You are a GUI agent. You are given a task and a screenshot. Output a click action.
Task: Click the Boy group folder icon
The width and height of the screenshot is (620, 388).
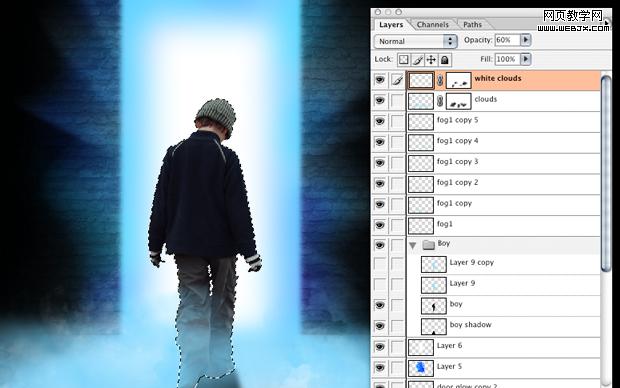point(428,245)
